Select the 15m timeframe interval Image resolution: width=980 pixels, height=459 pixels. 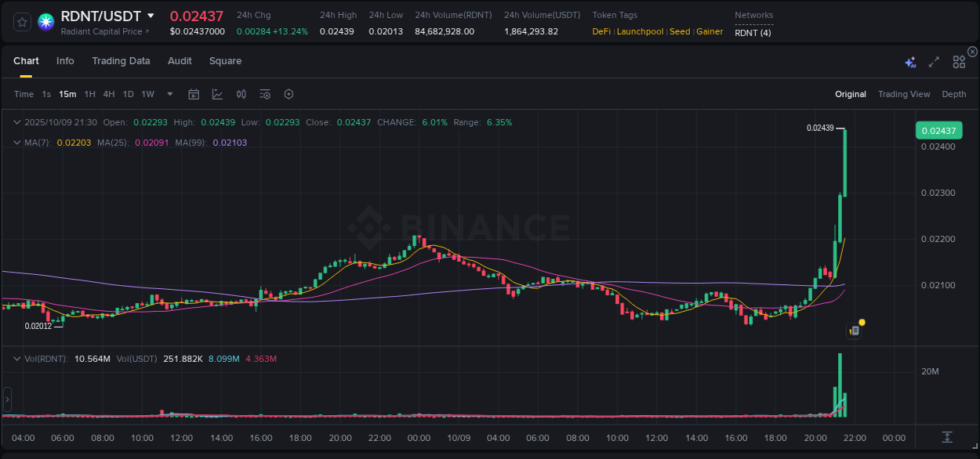(x=67, y=94)
